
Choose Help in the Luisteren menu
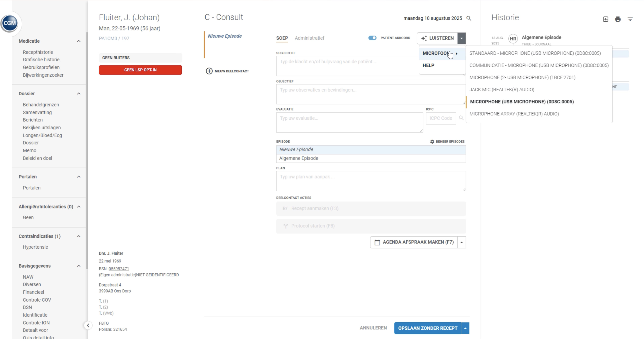pyautogui.click(x=428, y=65)
